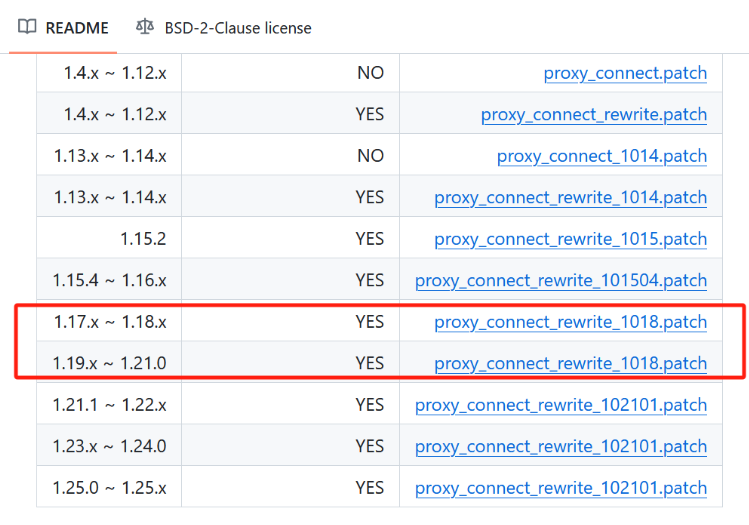
Task: Click the balance scale license icon
Action: point(145,27)
